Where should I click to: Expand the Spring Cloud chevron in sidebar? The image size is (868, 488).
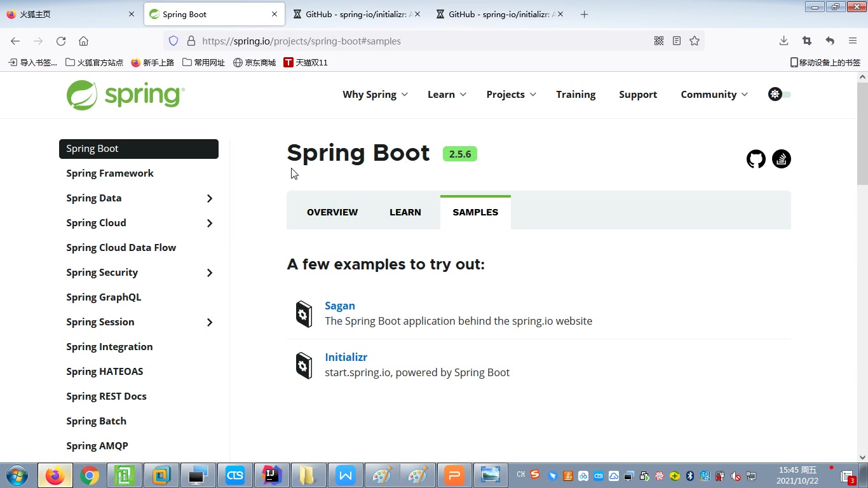(x=210, y=224)
